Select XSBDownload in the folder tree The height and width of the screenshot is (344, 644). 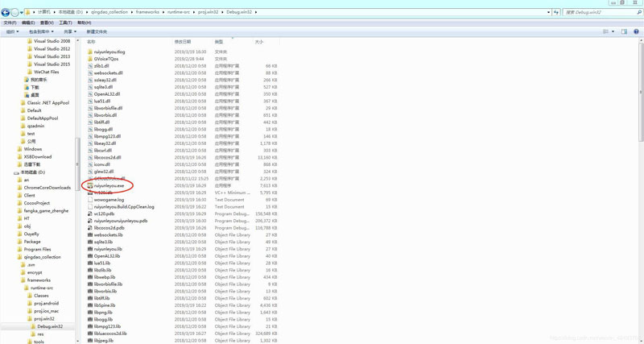(38, 156)
